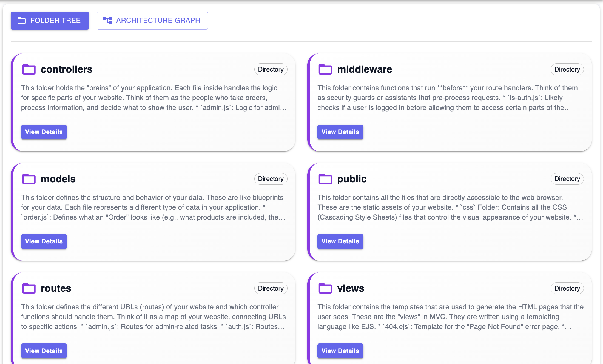The width and height of the screenshot is (603, 364).
Task: Click the Directory badge on public card
Action: 567,179
